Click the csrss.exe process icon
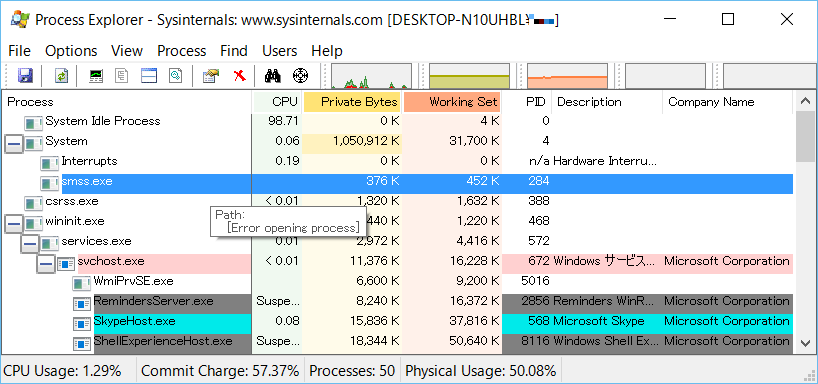 (33, 203)
